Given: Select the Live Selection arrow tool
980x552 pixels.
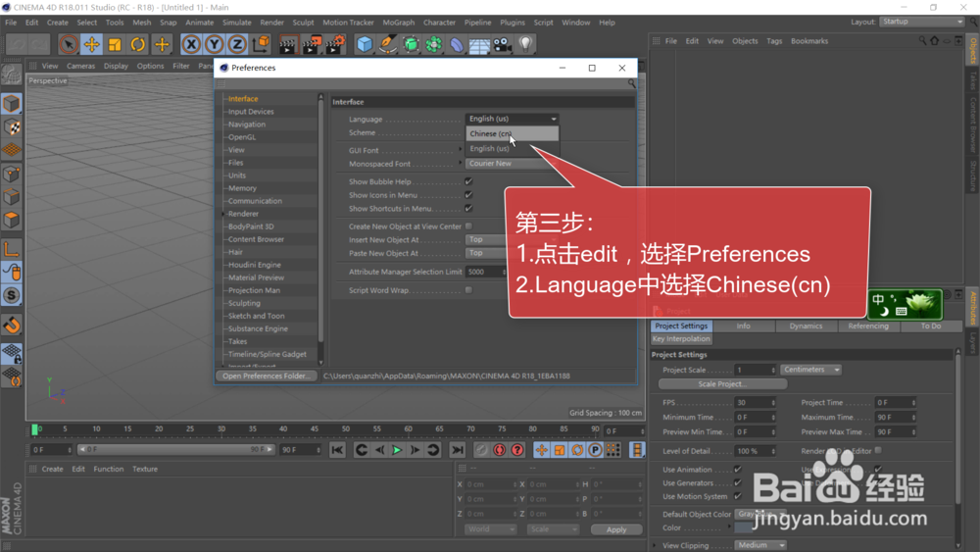Looking at the screenshot, I should pyautogui.click(x=69, y=44).
